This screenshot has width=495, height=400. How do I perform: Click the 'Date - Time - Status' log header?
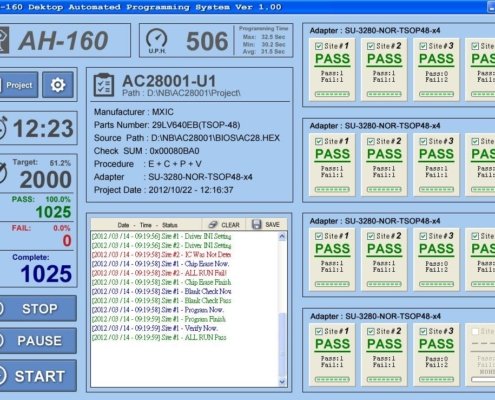tap(147, 225)
